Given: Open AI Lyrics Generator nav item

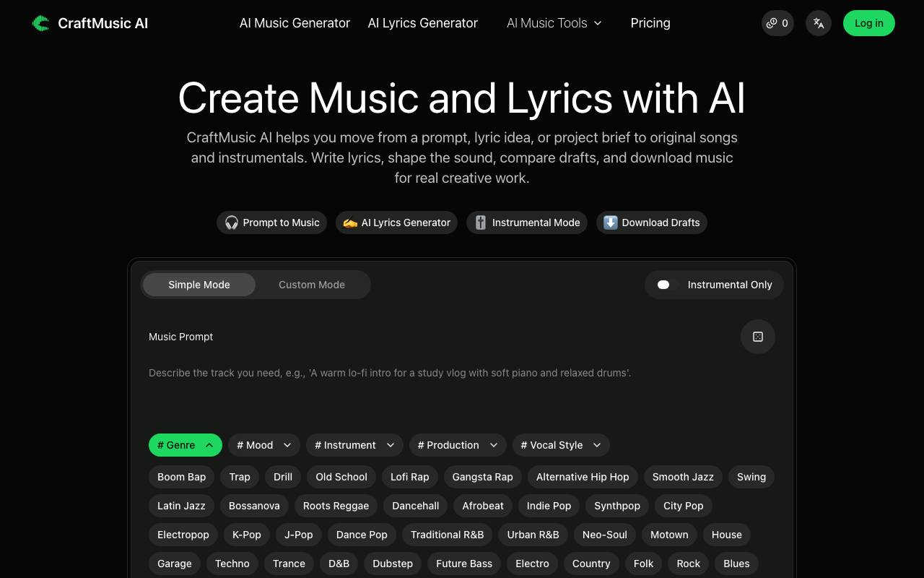Looking at the screenshot, I should pos(423,23).
